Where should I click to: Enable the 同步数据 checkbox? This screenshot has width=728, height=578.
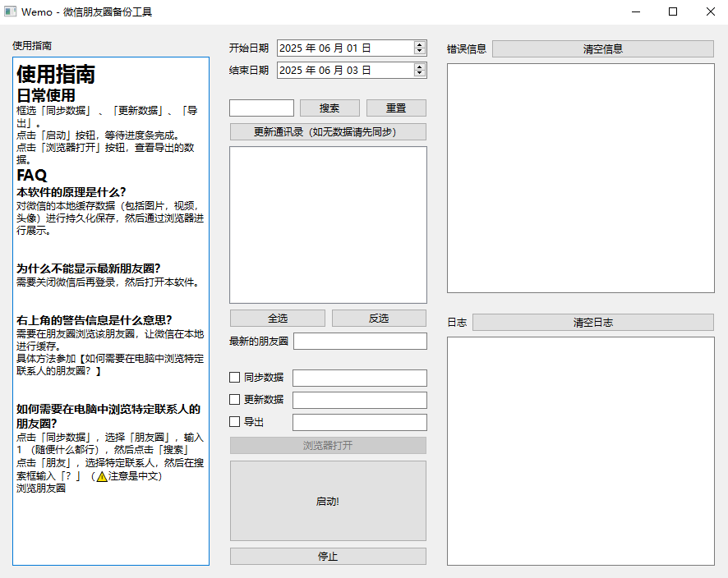234,378
